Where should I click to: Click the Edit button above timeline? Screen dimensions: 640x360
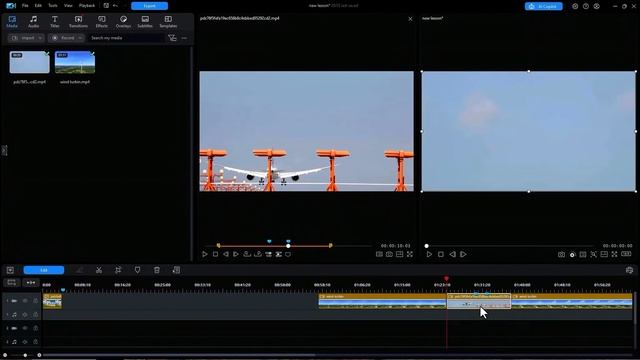(x=44, y=270)
